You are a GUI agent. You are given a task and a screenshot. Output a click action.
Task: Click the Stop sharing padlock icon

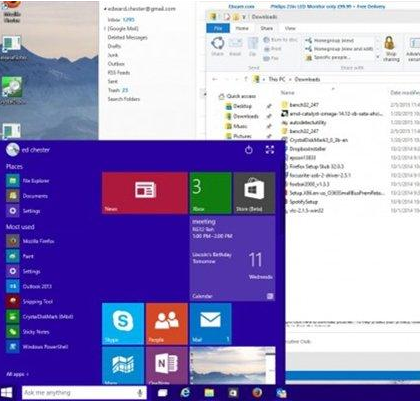pos(389,43)
